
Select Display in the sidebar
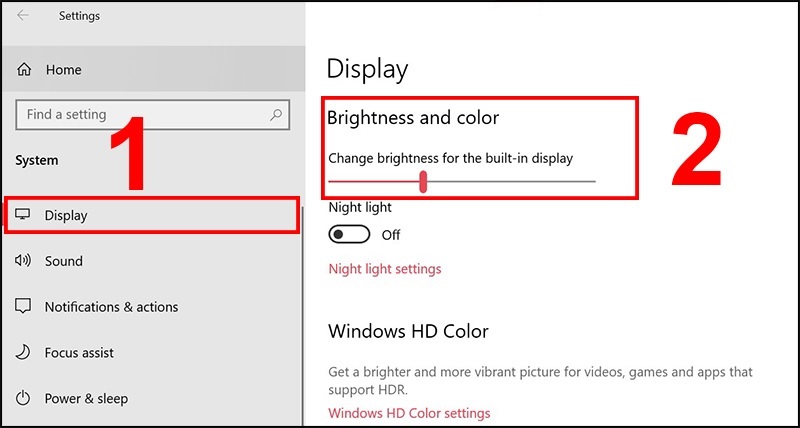point(151,215)
